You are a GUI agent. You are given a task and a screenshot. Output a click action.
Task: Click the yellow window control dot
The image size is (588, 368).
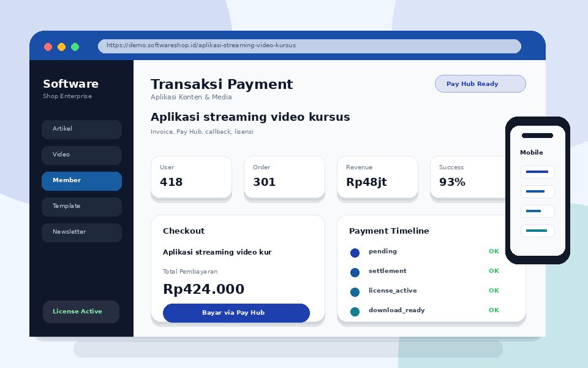tap(61, 47)
